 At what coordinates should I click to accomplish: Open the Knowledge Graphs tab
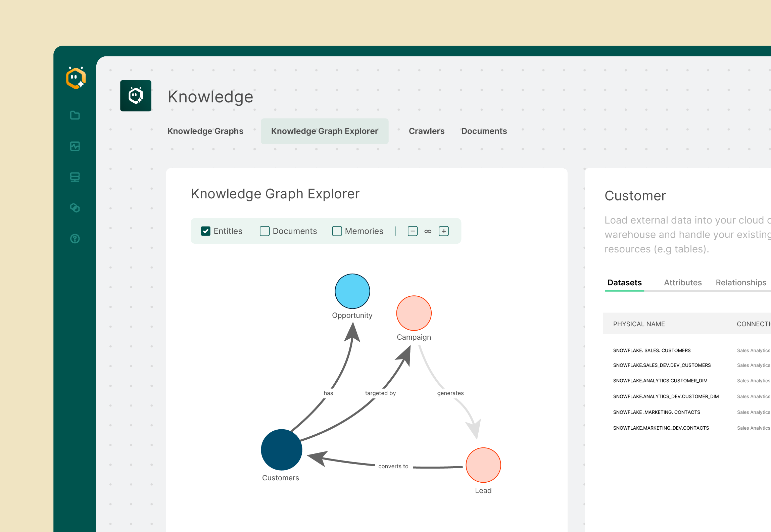pyautogui.click(x=205, y=131)
